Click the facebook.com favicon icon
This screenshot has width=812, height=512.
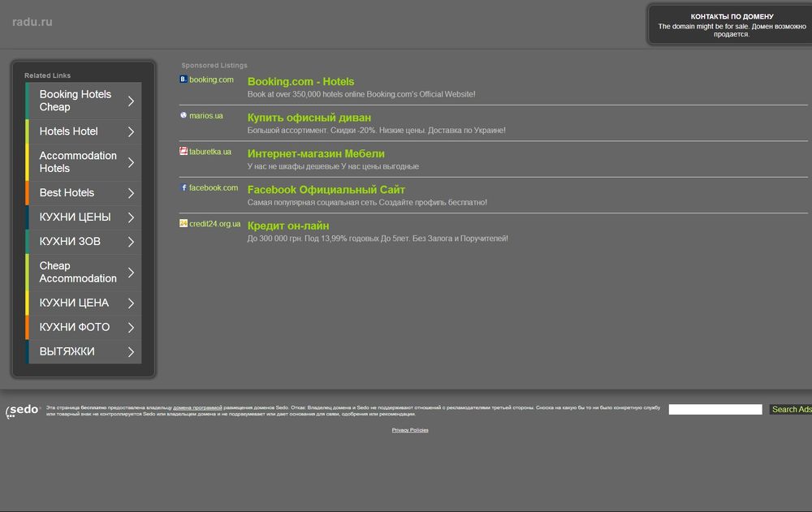(184, 187)
